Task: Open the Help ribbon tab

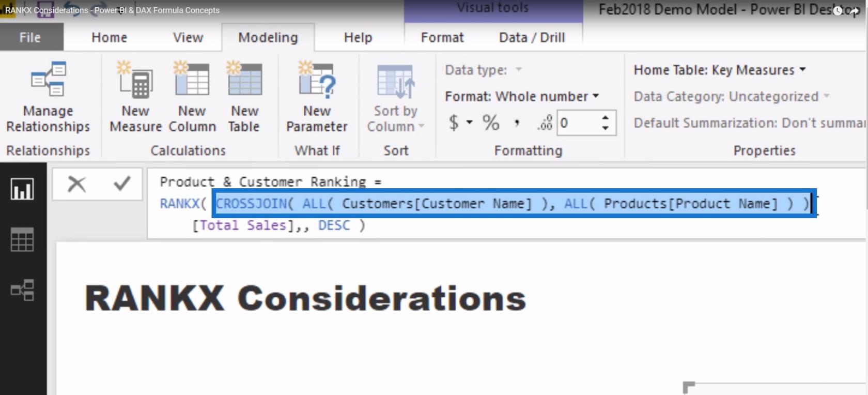Action: pos(358,37)
